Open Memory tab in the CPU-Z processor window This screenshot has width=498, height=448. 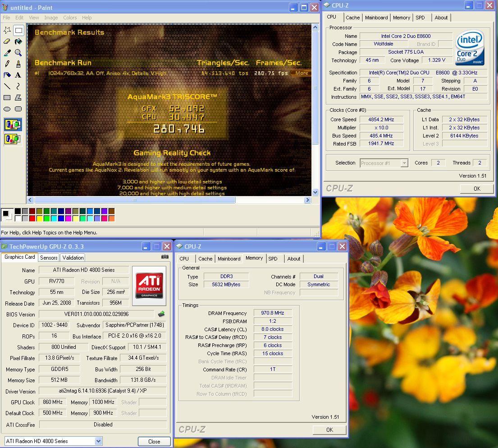401,18
